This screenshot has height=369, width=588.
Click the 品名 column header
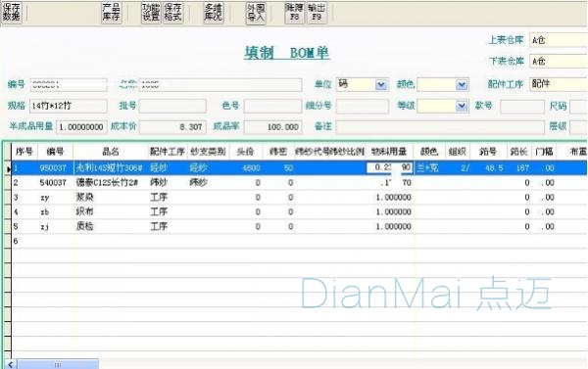point(111,152)
